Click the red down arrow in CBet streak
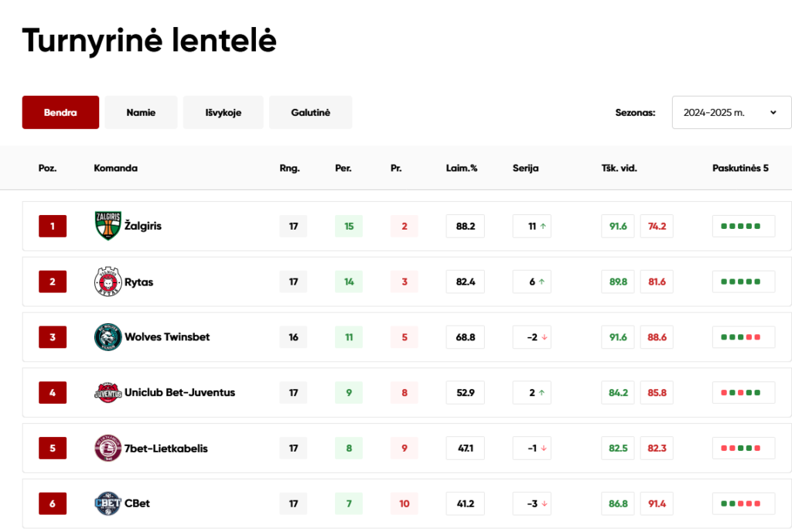The width and height of the screenshot is (792, 532). click(x=544, y=503)
